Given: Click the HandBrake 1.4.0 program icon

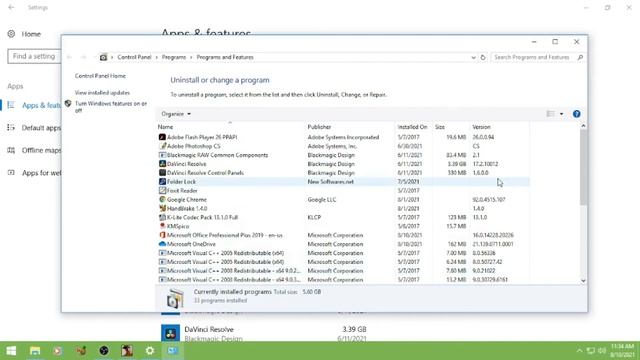Looking at the screenshot, I should tap(162, 209).
